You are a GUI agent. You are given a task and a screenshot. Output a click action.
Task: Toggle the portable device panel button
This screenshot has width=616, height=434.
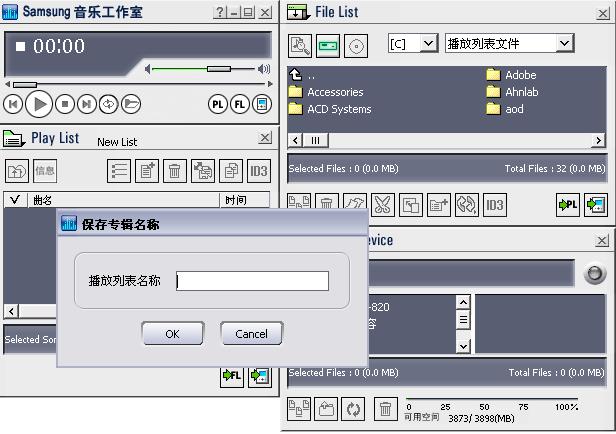click(x=262, y=104)
